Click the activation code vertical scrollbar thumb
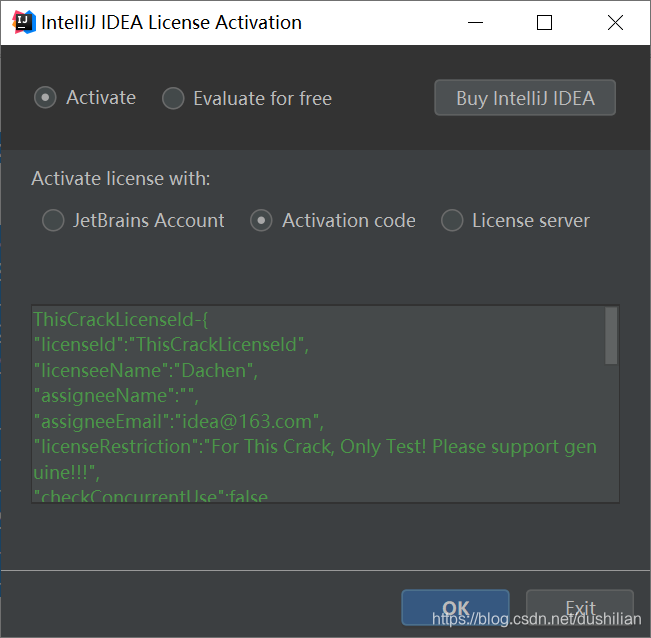651x638 pixels. pyautogui.click(x=611, y=335)
